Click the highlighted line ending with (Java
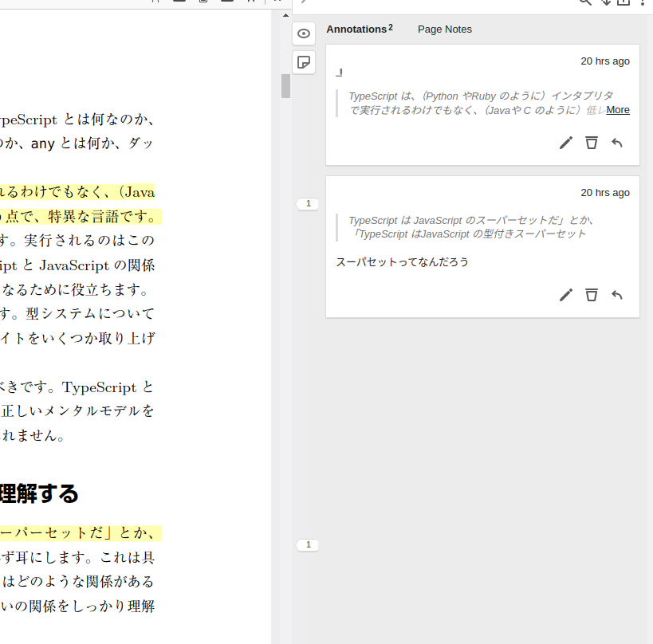Image resolution: width=653 pixels, height=644 pixels. [x=77, y=192]
